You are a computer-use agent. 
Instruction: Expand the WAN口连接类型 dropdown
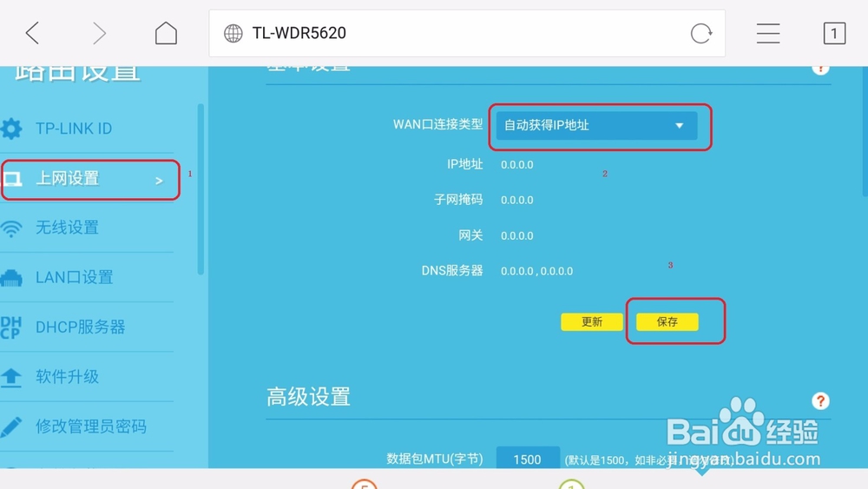tap(597, 126)
